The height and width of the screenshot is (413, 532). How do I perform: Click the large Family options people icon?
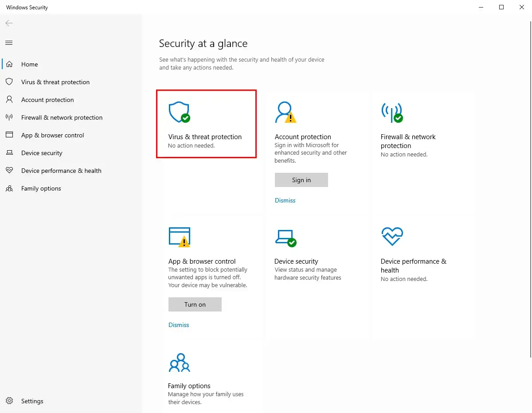pos(180,362)
